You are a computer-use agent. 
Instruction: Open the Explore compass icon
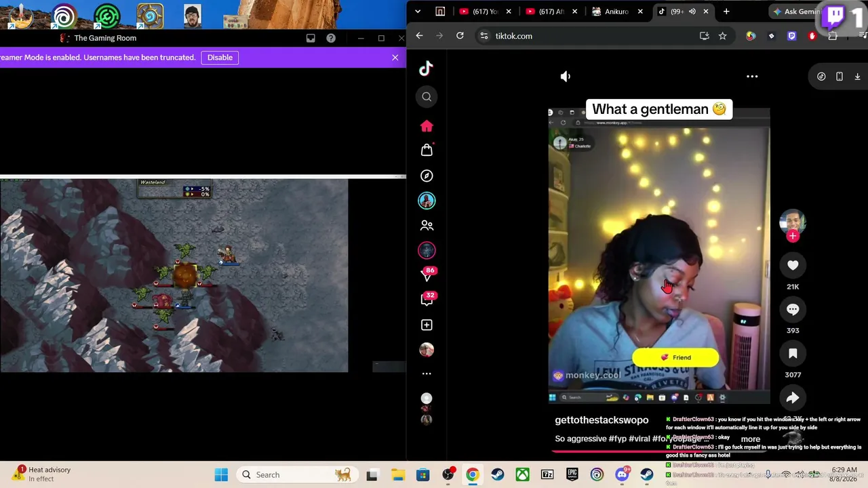pos(427,176)
